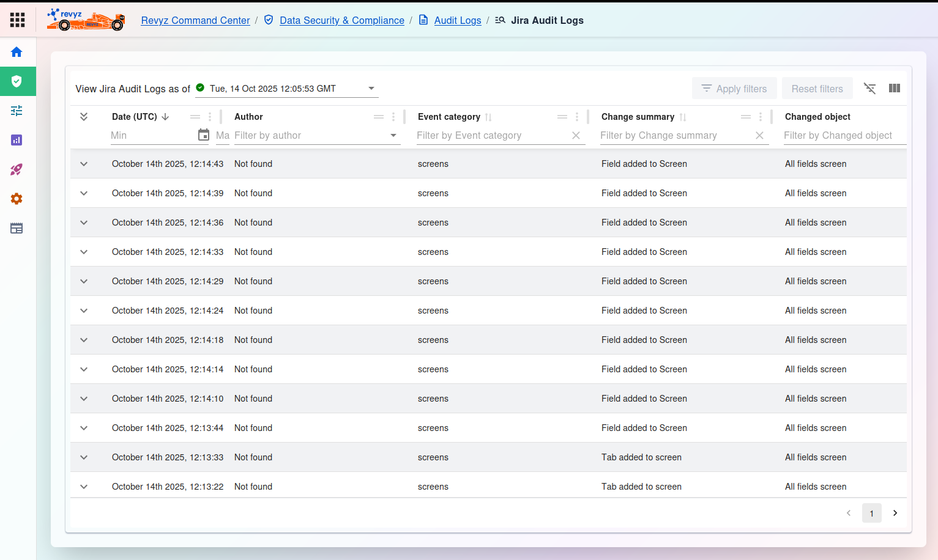Screen dimensions: 938x560
Task: Open Change summary column options menu
Action: pos(761,117)
